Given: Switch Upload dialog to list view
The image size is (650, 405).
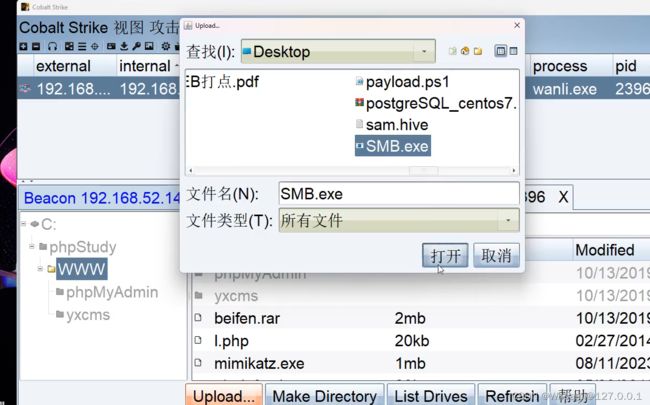Looking at the screenshot, I should coord(501,51).
